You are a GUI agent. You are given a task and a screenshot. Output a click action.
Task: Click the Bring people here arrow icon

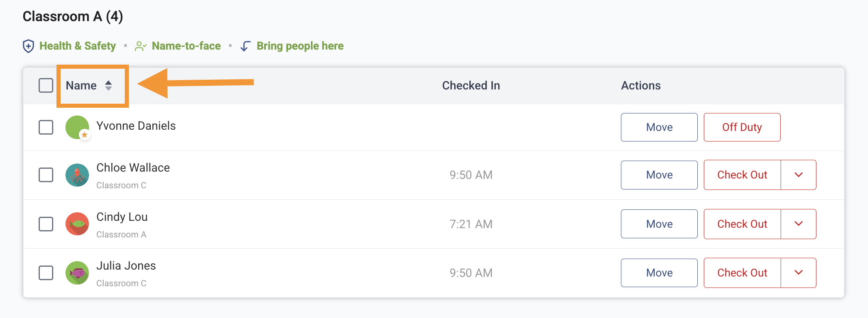tap(245, 46)
